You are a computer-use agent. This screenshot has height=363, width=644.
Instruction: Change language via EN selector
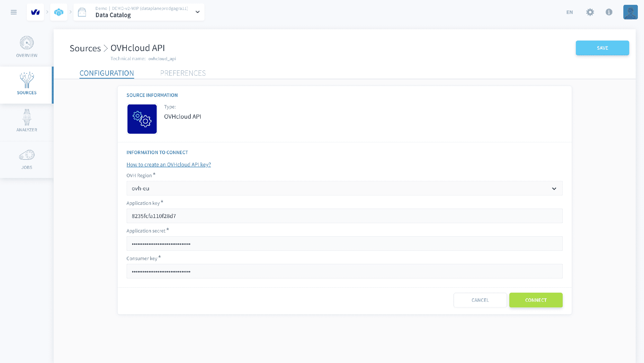pyautogui.click(x=569, y=12)
